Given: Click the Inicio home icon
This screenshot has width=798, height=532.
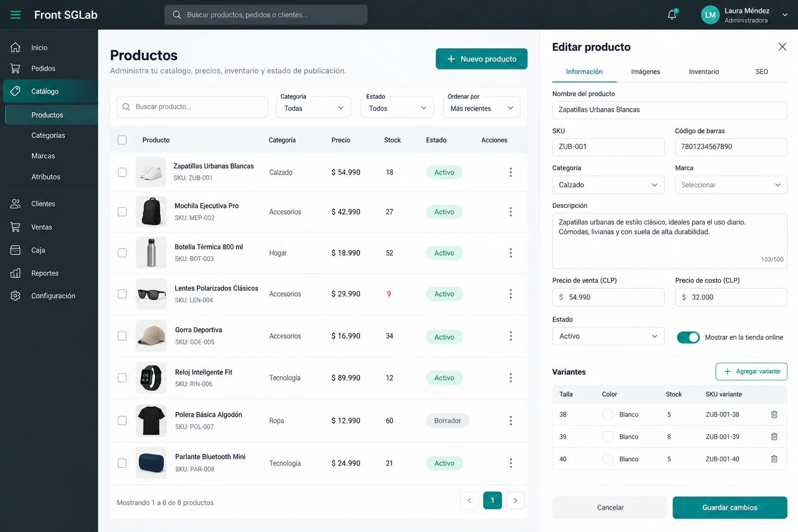Looking at the screenshot, I should click(16, 47).
